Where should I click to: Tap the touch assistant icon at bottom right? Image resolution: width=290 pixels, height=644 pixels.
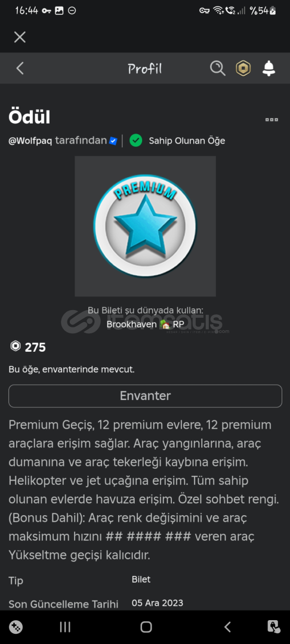click(x=273, y=627)
